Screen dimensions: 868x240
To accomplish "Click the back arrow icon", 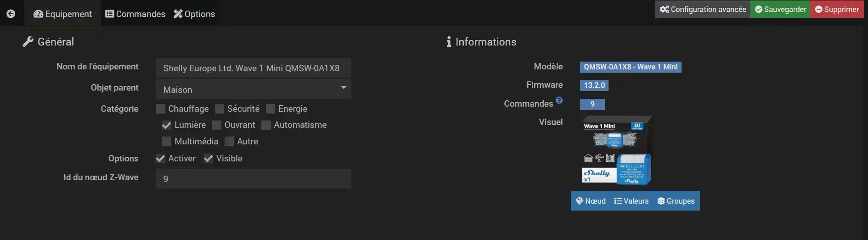I will point(11,14).
